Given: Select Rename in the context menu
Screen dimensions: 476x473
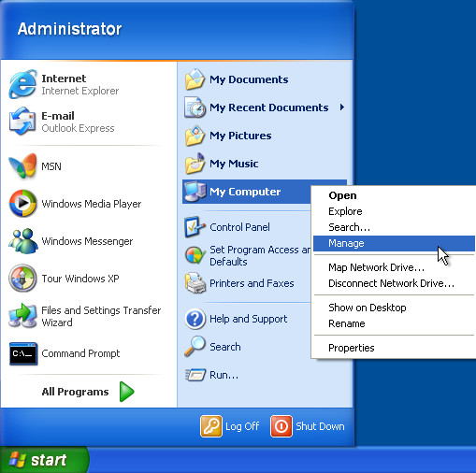Looking at the screenshot, I should 394,323.
